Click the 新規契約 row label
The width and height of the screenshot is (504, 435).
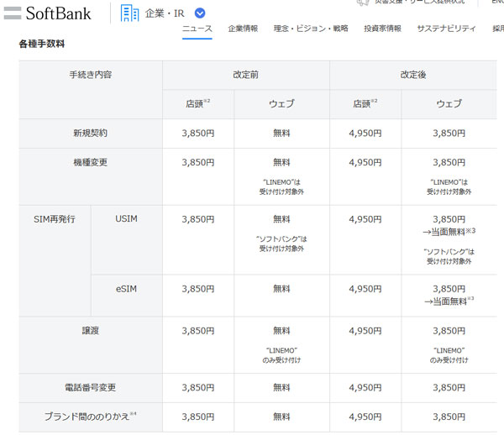[x=91, y=133]
